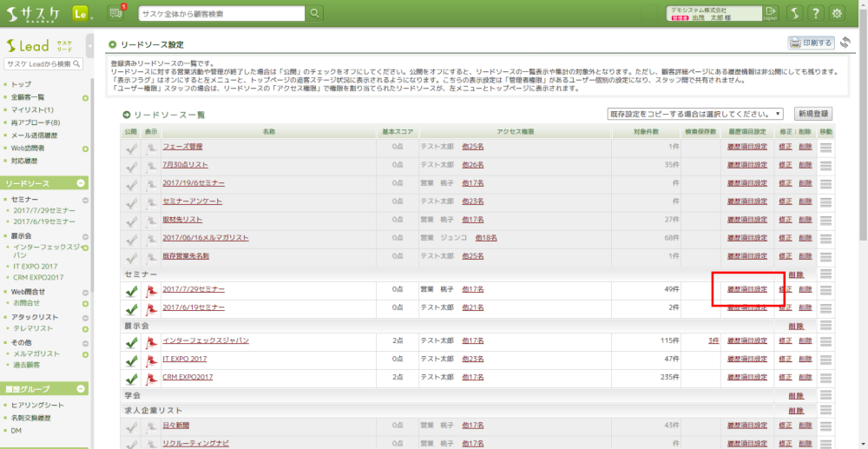This screenshot has width=868, height=449.
Task: Open the copy existing settings dropdown
Action: pos(695,114)
